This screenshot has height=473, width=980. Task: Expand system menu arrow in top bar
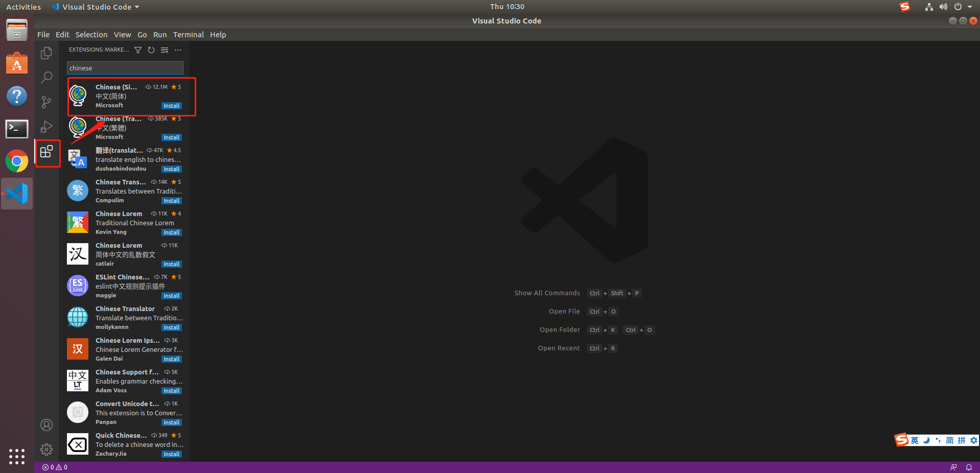(x=970, y=7)
